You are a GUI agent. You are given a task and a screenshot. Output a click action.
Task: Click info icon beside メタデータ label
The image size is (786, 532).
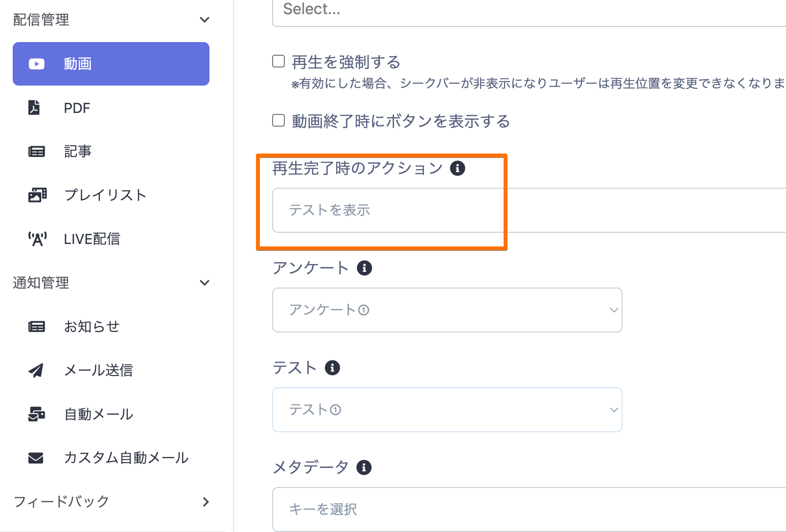364,467
